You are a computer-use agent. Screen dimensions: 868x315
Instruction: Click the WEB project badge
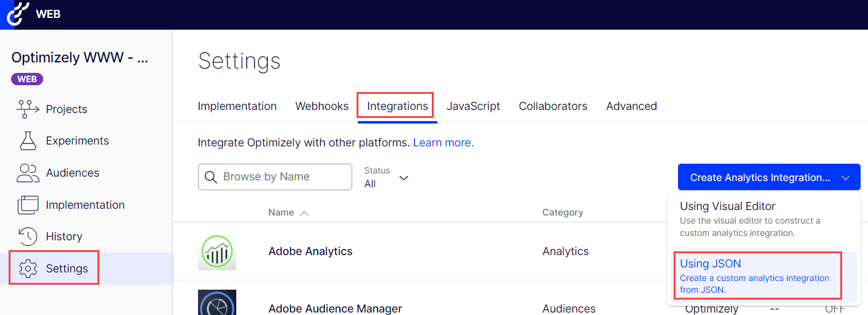pyautogui.click(x=27, y=79)
